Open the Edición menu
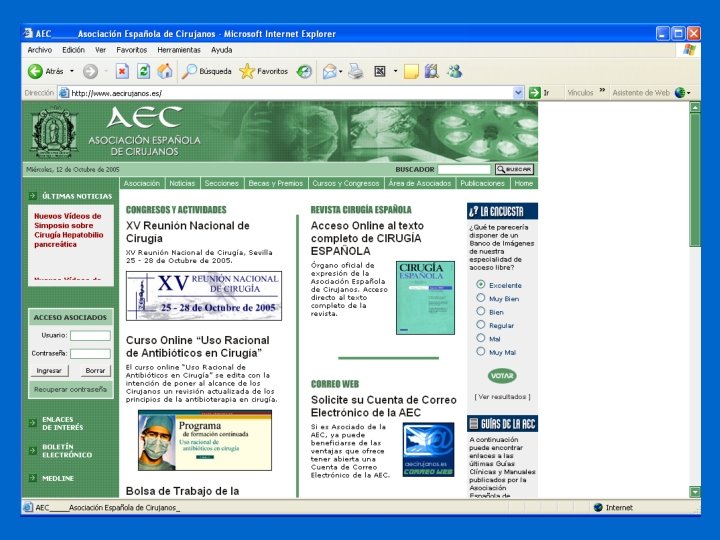Viewport: 720px width, 540px height. click(x=73, y=50)
